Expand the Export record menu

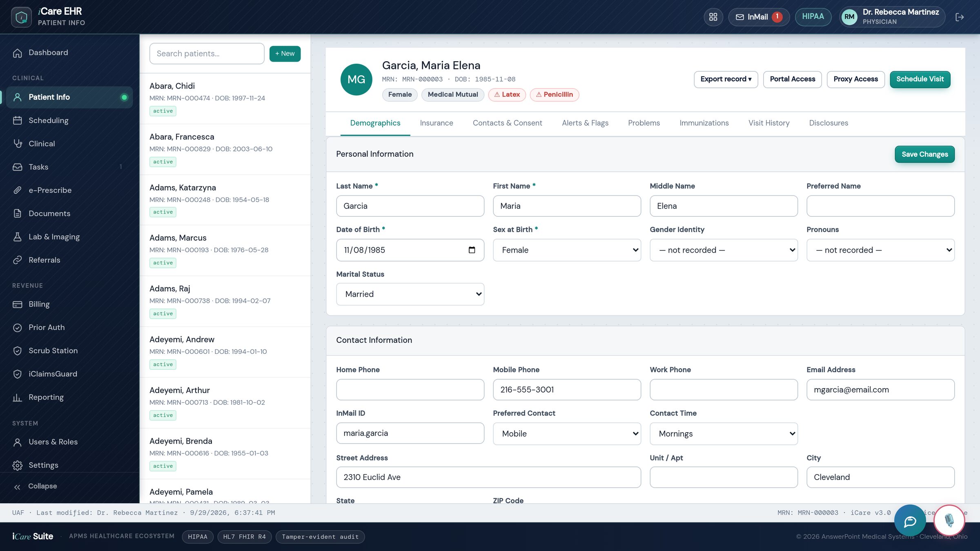[726, 79]
